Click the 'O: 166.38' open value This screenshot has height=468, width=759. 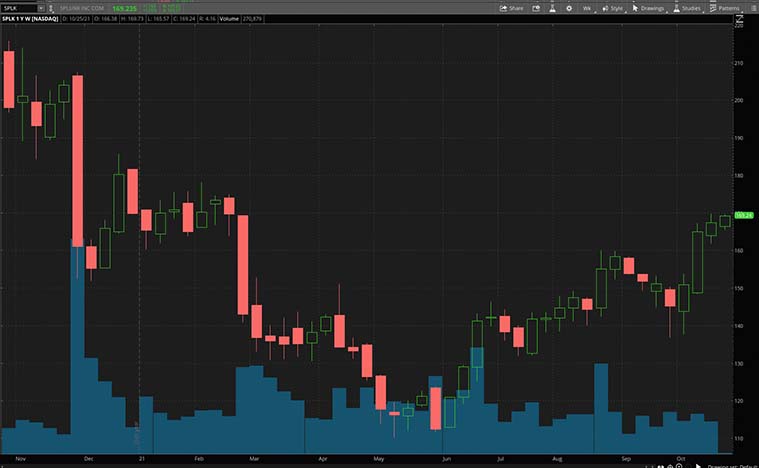[106, 19]
